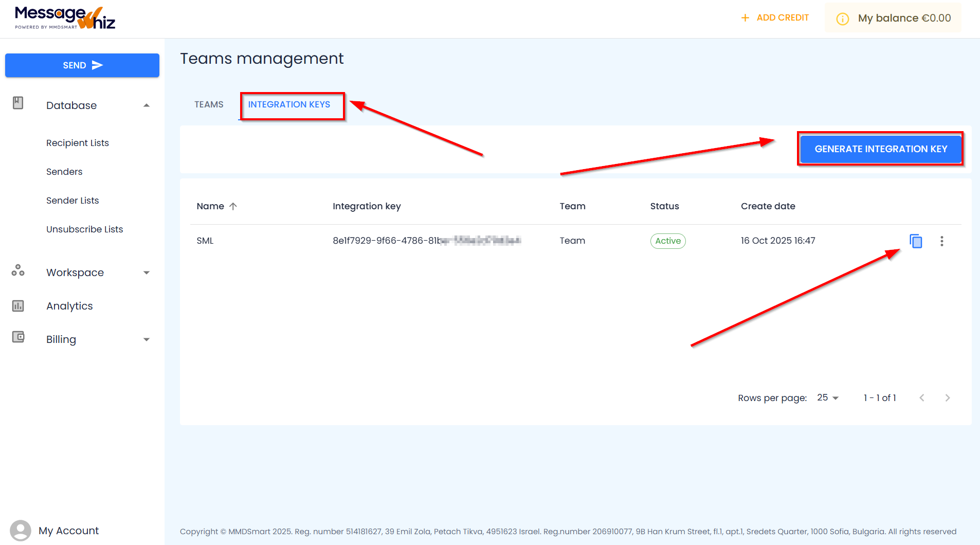The height and width of the screenshot is (545, 980).
Task: Click the Name column sort arrow
Action: 233,206
